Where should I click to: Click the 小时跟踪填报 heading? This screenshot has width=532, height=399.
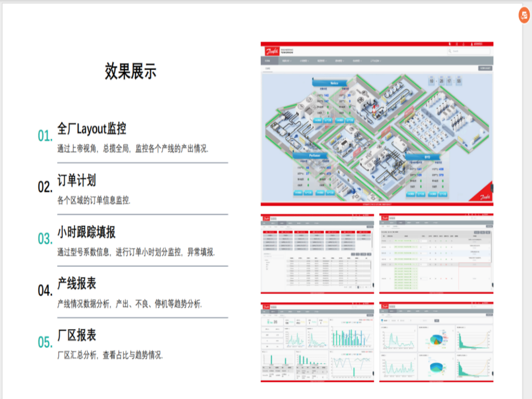pos(86,232)
